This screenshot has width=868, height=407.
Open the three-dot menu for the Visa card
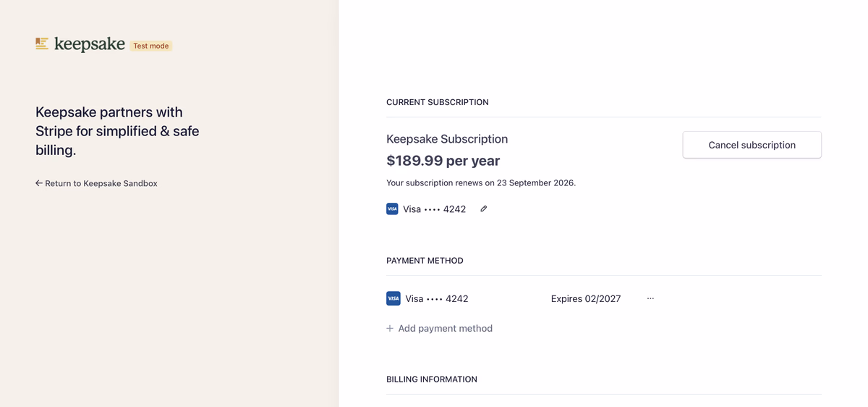[x=650, y=298]
